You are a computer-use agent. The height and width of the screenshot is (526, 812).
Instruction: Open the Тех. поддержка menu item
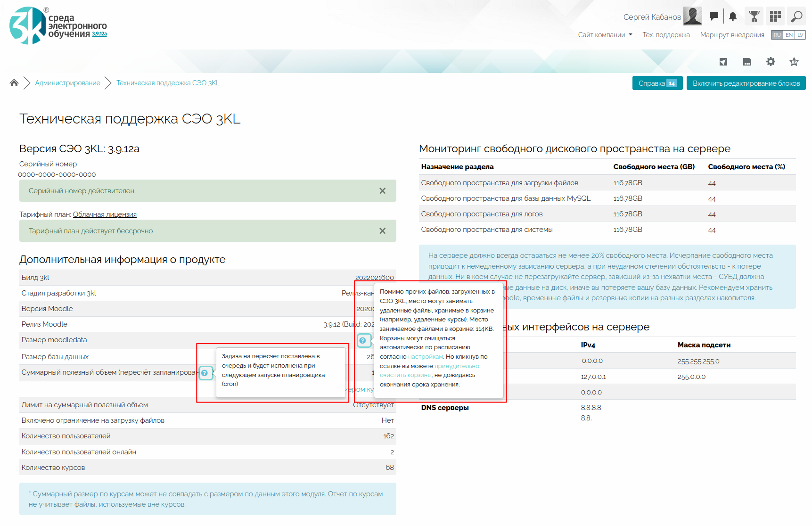(x=666, y=35)
